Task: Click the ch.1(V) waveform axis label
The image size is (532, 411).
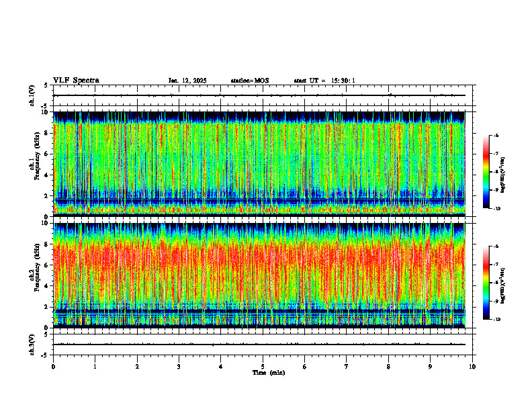Action: coord(32,95)
